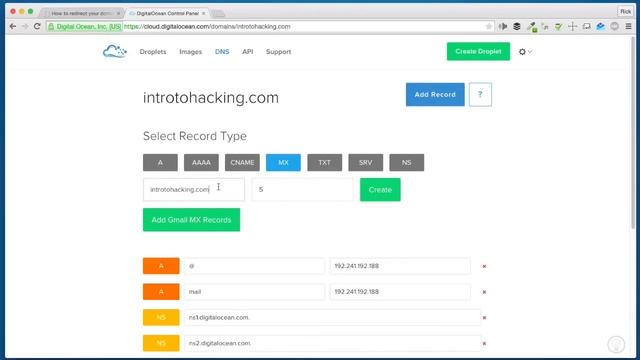This screenshot has height=360, width=640.
Task: Click the ns1.digitalocean.com field
Action: 332,318
